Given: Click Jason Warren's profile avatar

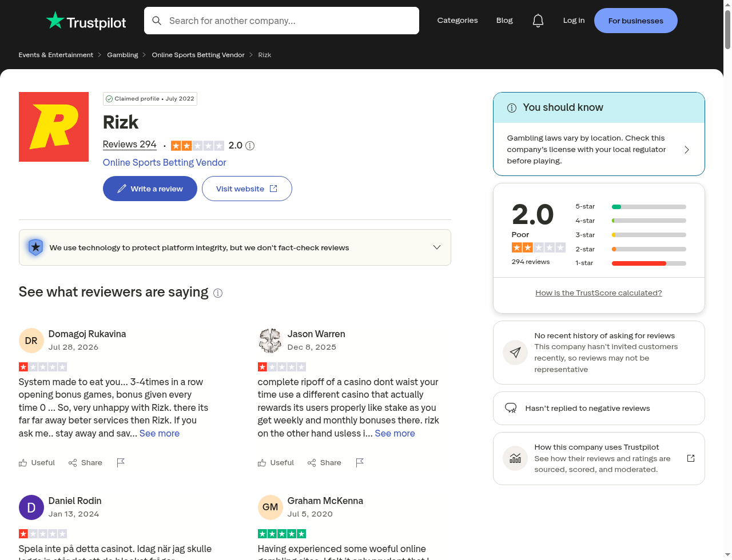Looking at the screenshot, I should pyautogui.click(x=270, y=341).
